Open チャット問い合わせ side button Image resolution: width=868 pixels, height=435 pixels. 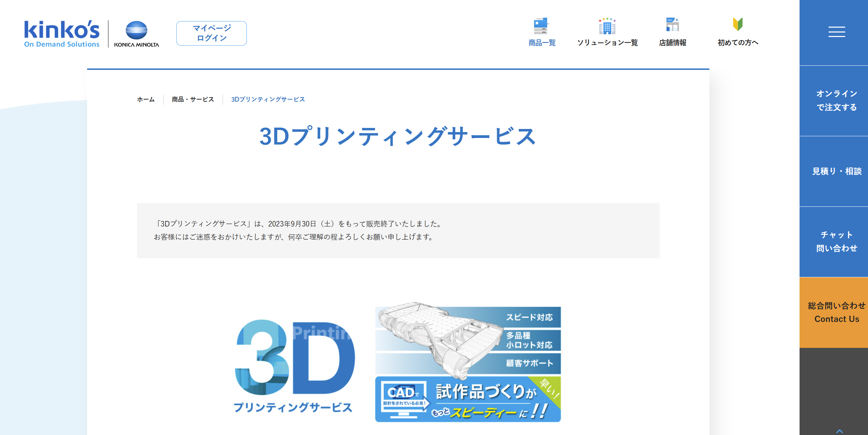[834, 242]
